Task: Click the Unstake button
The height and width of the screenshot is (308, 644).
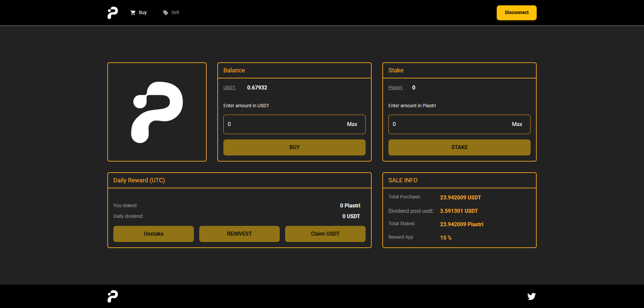Action: pos(153,234)
